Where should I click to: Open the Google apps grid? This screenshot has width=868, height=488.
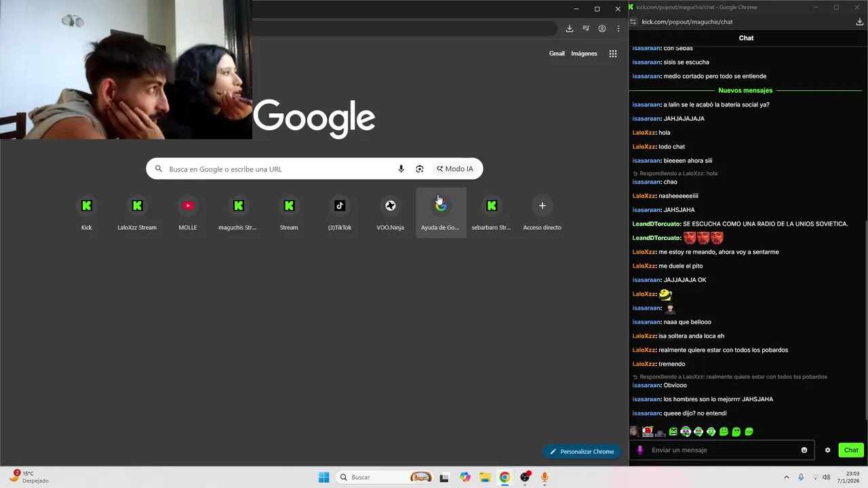pos(613,54)
